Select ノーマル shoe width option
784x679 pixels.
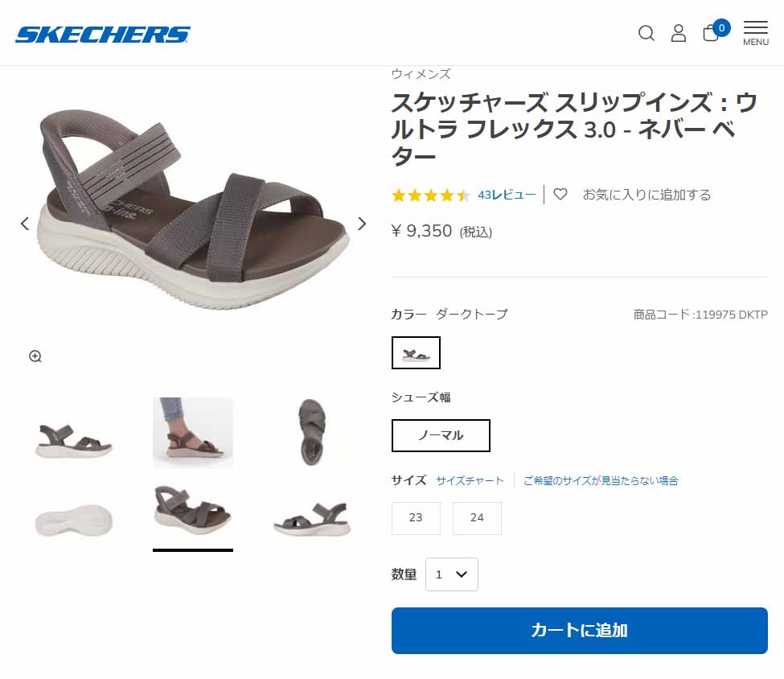[x=441, y=435]
